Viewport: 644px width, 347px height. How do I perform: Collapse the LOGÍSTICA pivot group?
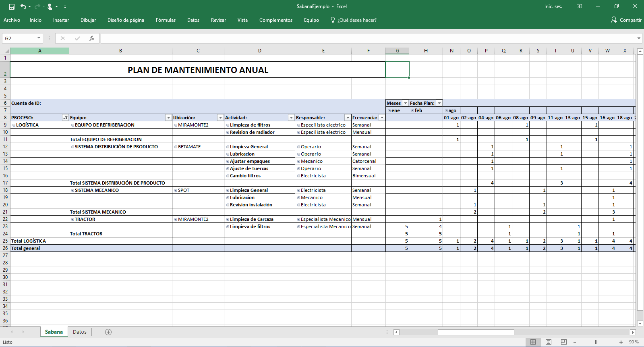point(14,125)
